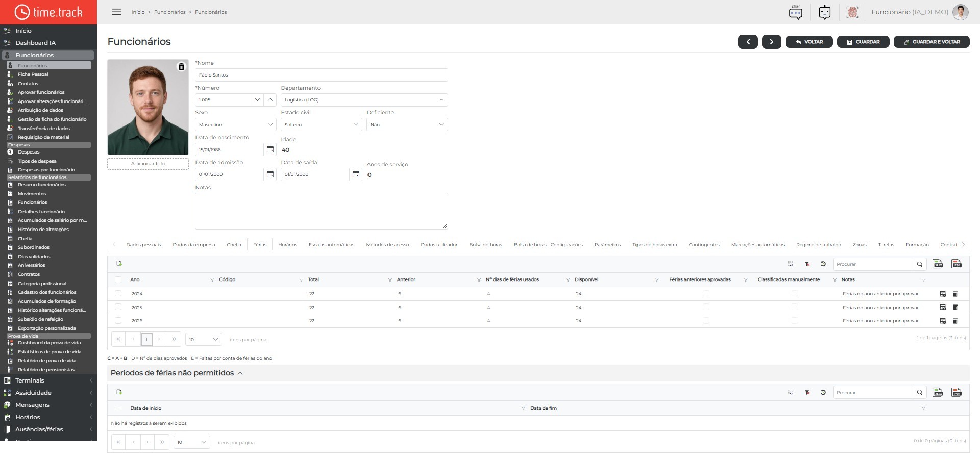Switch to Dados pessoais tab

[x=143, y=245]
